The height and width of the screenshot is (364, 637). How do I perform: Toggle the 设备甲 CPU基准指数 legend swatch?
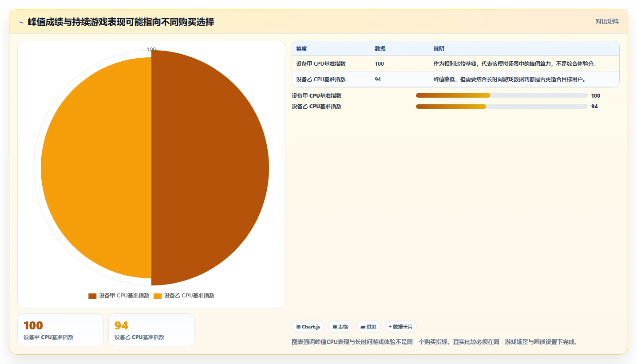coord(92,296)
